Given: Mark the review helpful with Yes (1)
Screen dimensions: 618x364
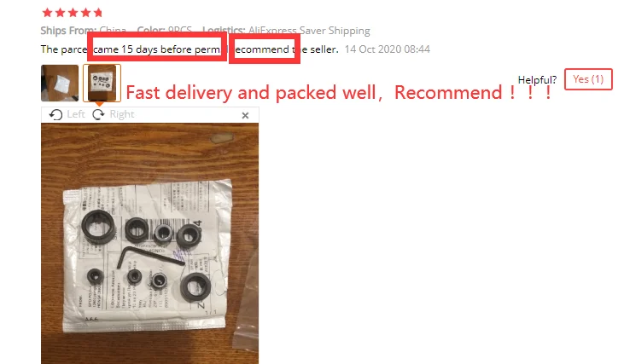Looking at the screenshot, I should point(588,79).
